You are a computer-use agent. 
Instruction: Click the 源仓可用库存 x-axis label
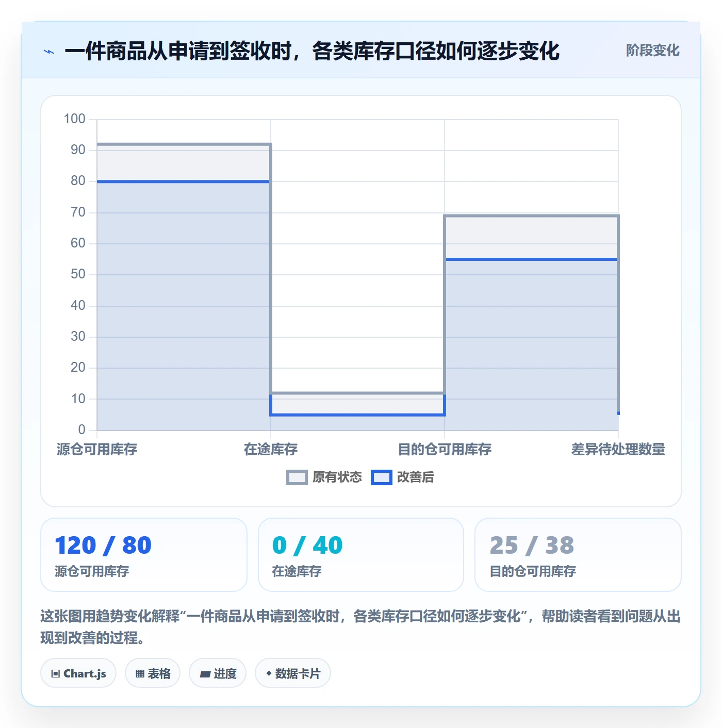click(x=97, y=450)
